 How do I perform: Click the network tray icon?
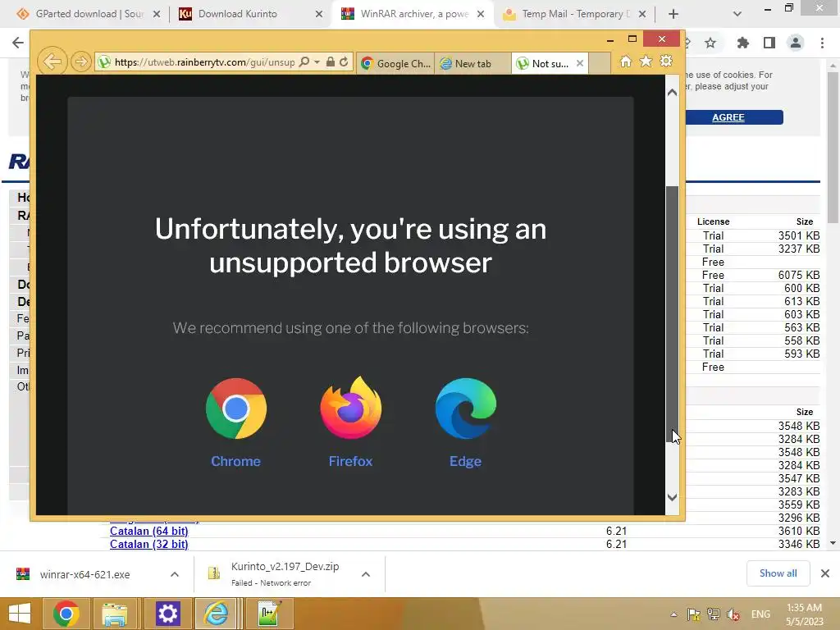click(714, 614)
